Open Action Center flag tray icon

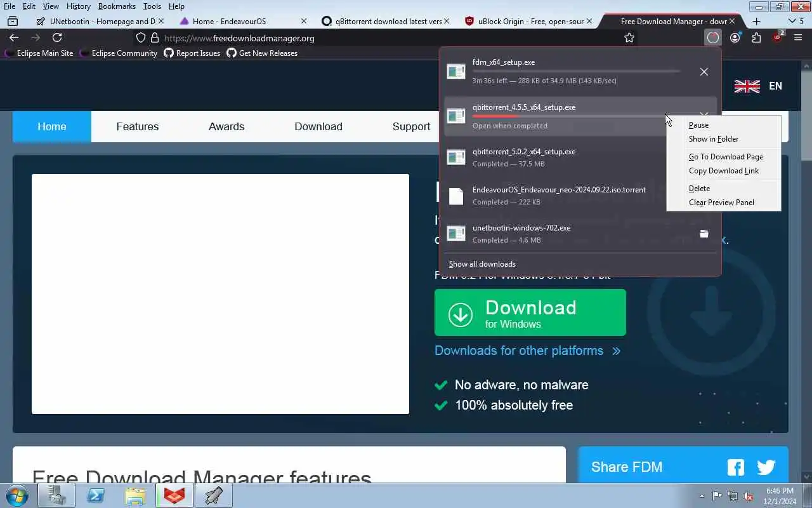coord(717,496)
